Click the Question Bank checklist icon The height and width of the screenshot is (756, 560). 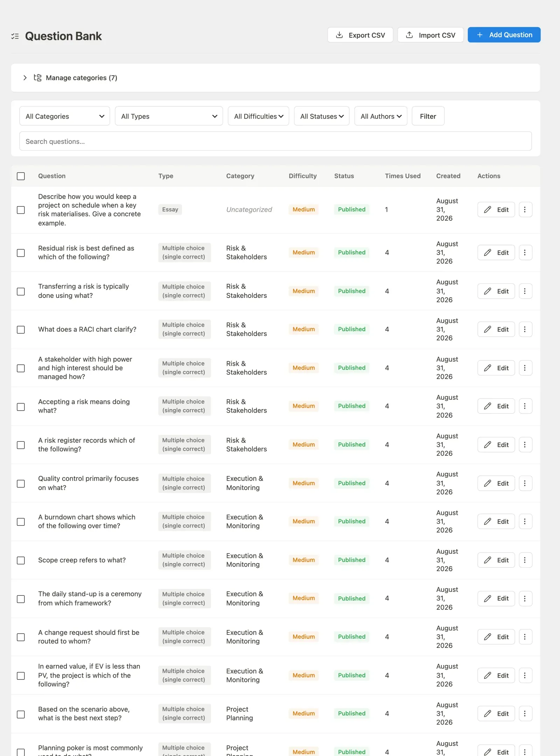point(15,36)
